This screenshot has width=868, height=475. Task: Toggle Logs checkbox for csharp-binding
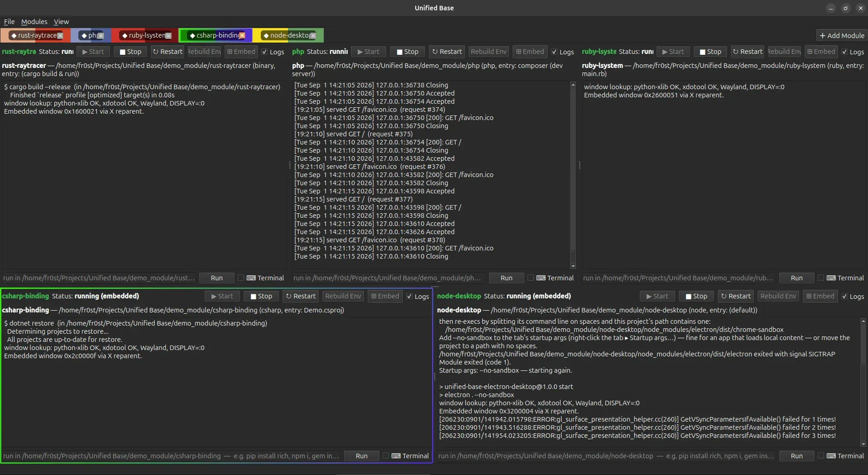click(x=418, y=297)
